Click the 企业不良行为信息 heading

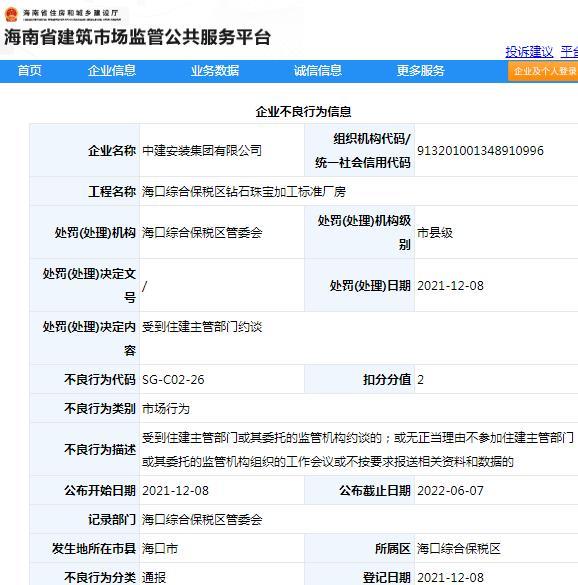[303, 112]
